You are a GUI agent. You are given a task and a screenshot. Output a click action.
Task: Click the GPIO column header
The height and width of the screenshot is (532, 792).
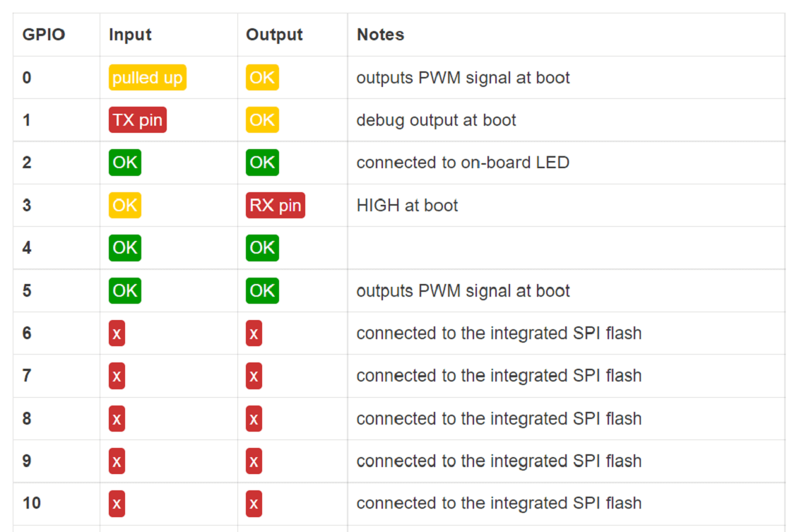(44, 35)
